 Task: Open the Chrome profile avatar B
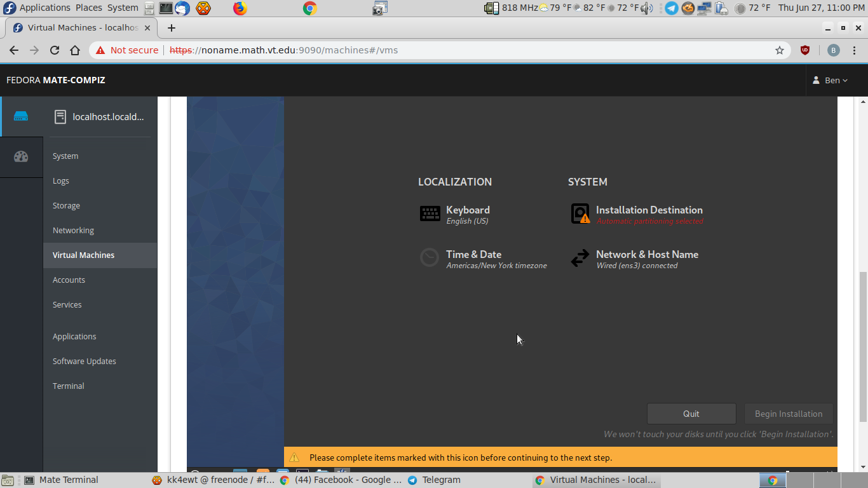(834, 50)
